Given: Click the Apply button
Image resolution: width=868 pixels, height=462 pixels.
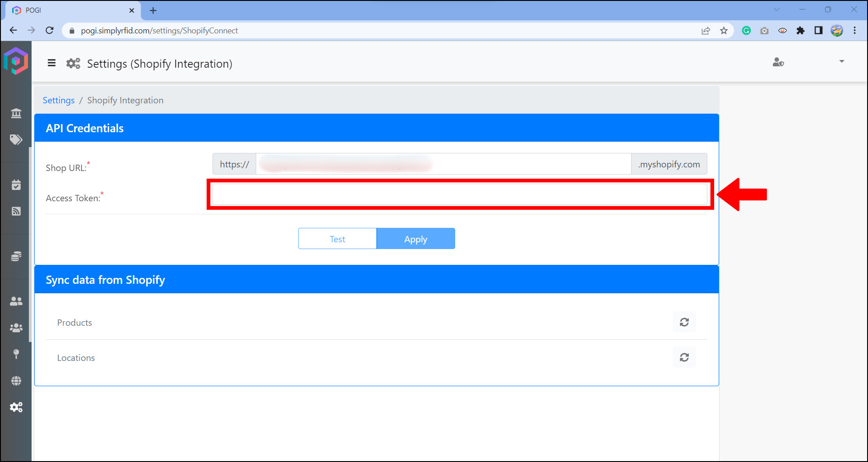Looking at the screenshot, I should 416,239.
